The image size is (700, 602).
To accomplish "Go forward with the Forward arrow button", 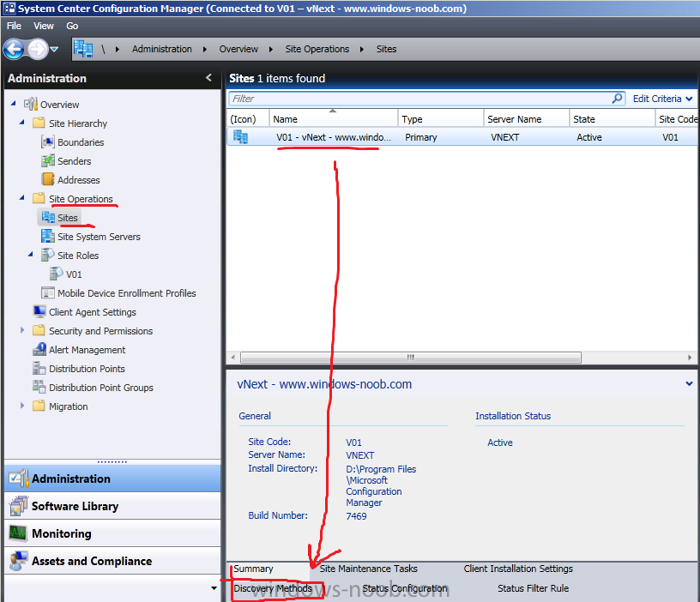I will (38, 49).
